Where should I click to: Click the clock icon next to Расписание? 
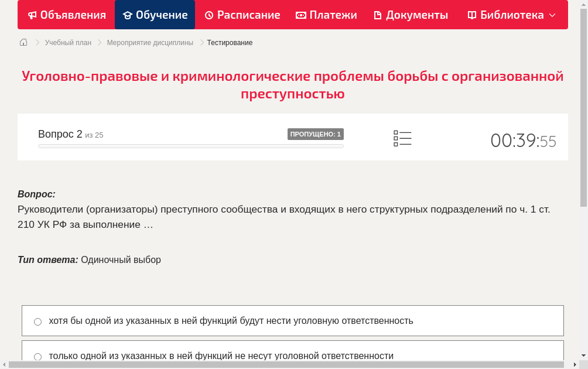click(x=208, y=15)
